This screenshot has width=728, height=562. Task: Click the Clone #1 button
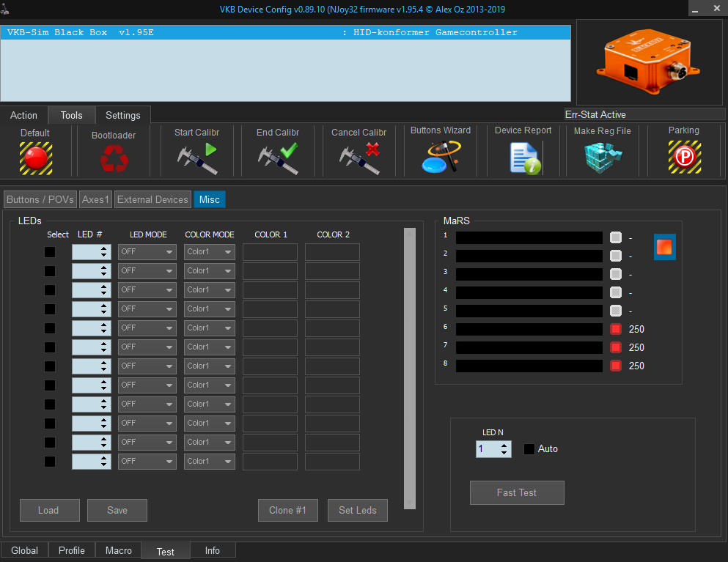point(288,511)
